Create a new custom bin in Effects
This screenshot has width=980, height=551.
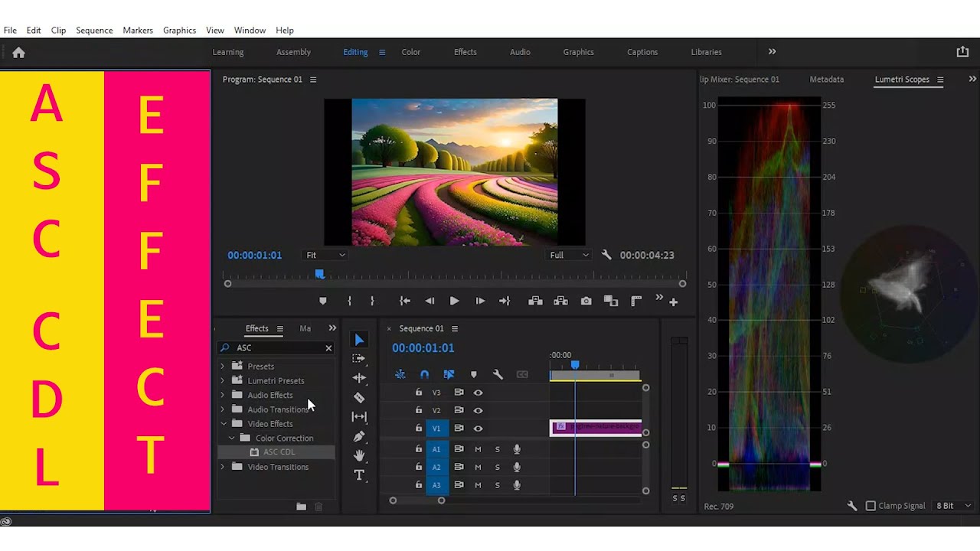[301, 507]
